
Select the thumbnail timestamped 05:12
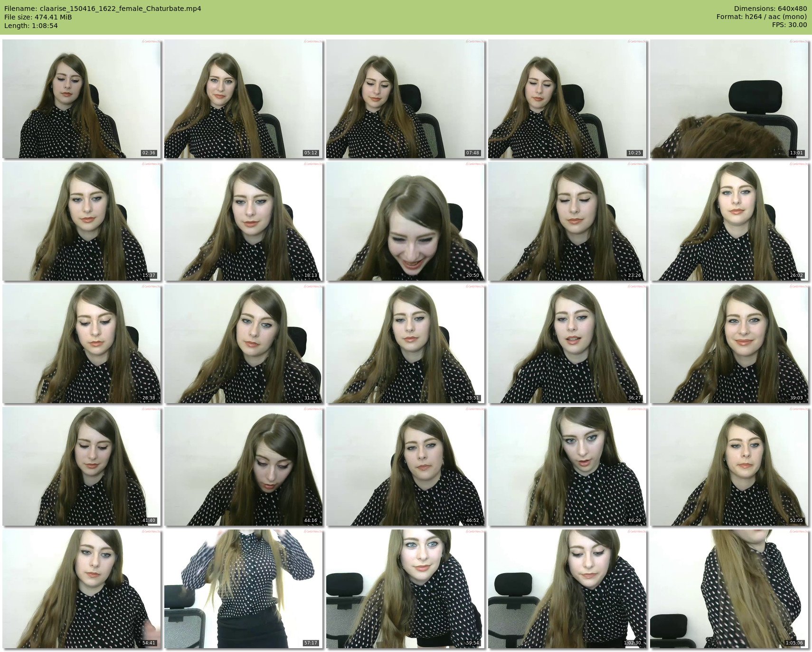coord(244,99)
